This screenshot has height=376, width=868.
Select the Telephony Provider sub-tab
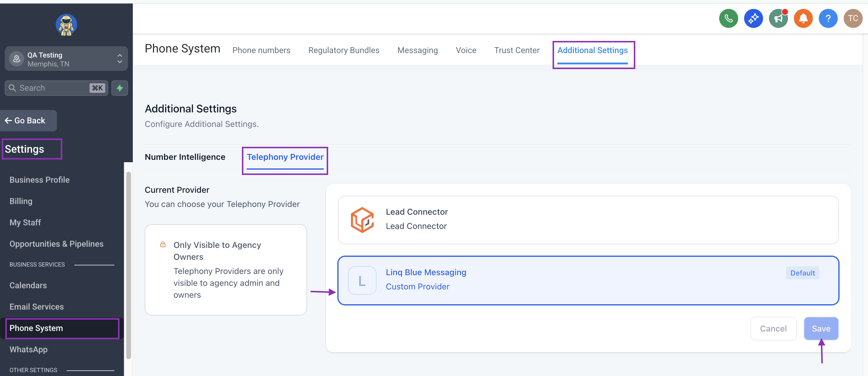click(285, 157)
